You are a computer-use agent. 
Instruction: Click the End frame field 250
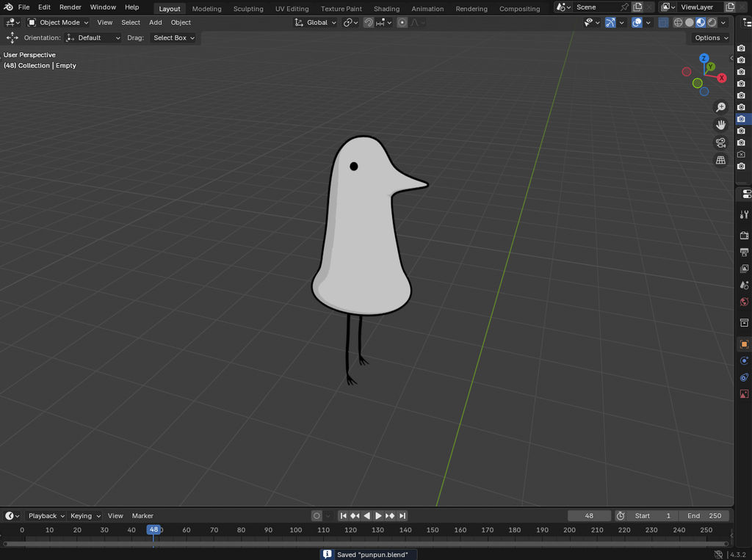[704, 516]
